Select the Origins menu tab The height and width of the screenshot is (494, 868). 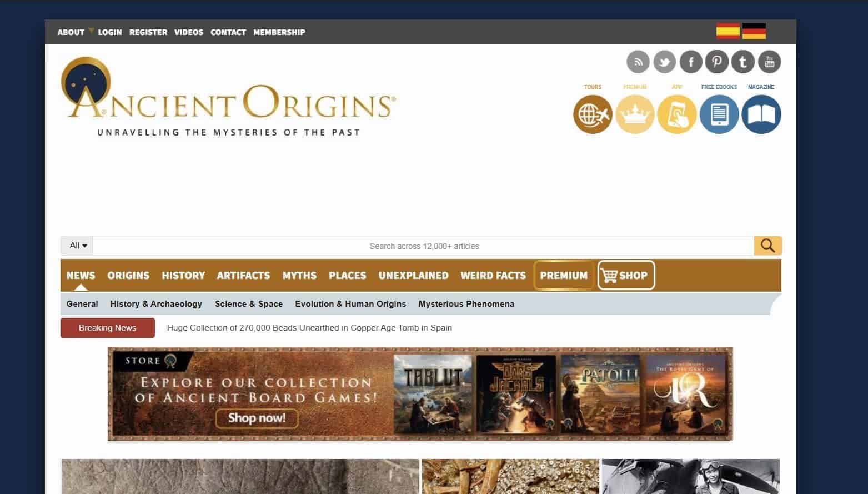128,275
